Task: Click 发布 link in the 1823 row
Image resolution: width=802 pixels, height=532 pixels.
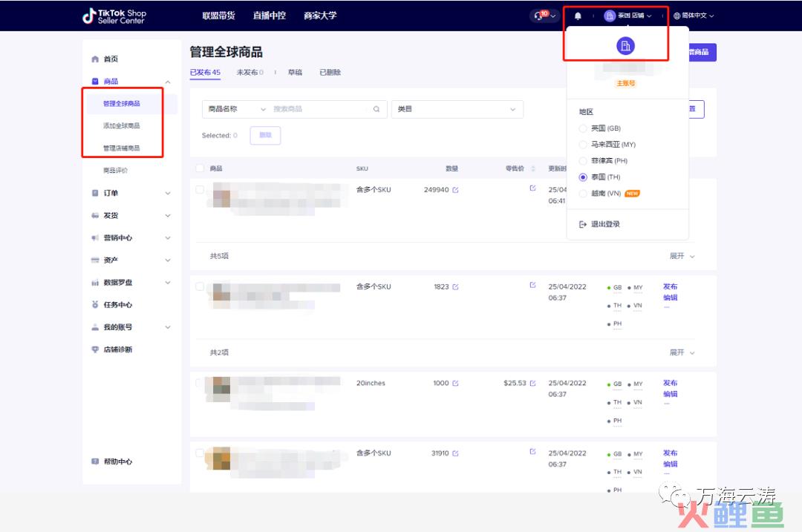Action: pos(670,286)
